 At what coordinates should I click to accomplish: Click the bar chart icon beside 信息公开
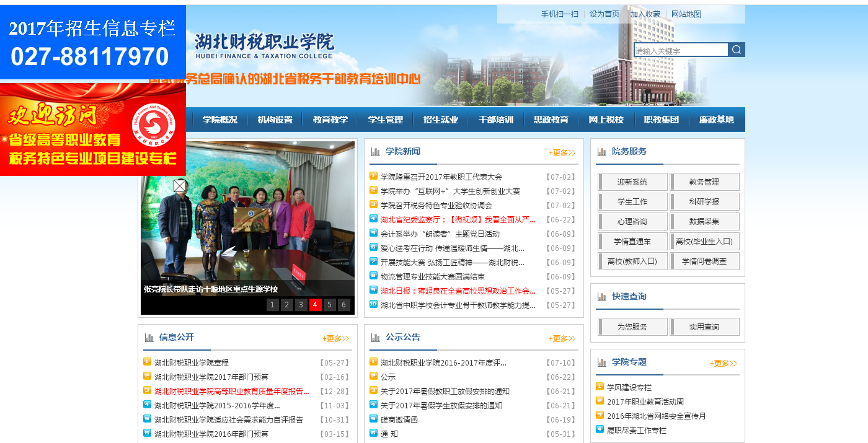pyautogui.click(x=149, y=338)
